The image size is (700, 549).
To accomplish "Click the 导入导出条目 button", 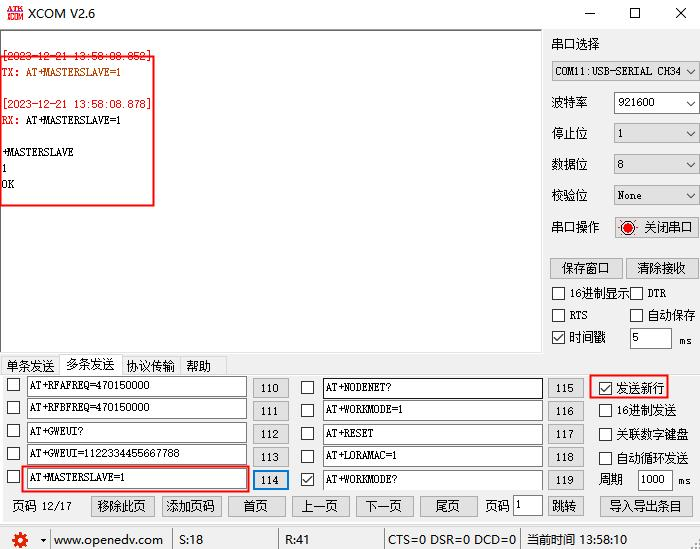I will (x=646, y=506).
